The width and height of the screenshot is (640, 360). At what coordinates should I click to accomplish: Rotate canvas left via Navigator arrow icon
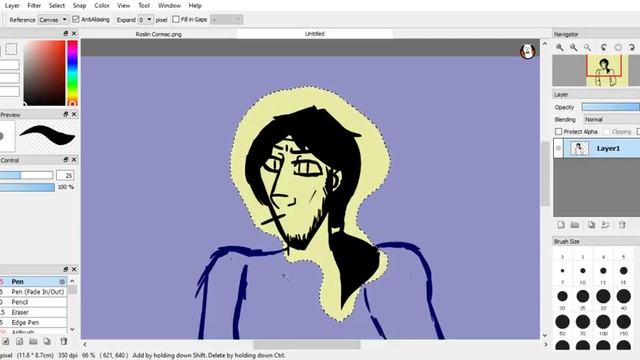(604, 48)
